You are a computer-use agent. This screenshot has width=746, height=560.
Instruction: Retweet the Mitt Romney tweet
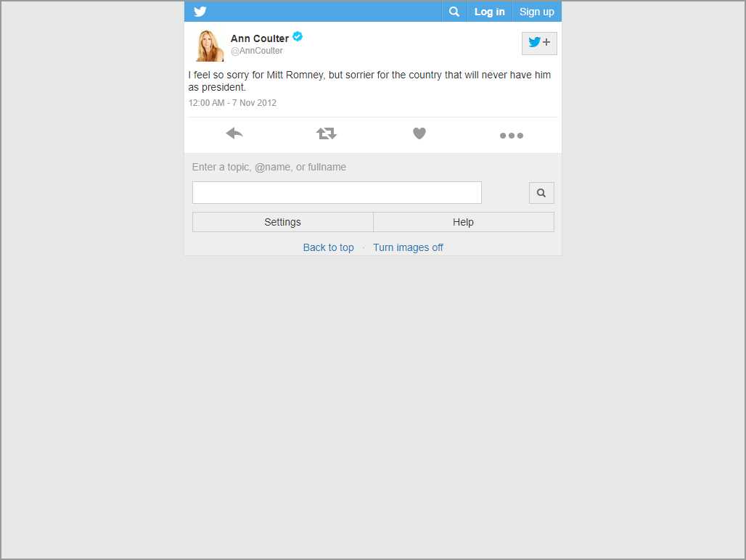coord(327,133)
